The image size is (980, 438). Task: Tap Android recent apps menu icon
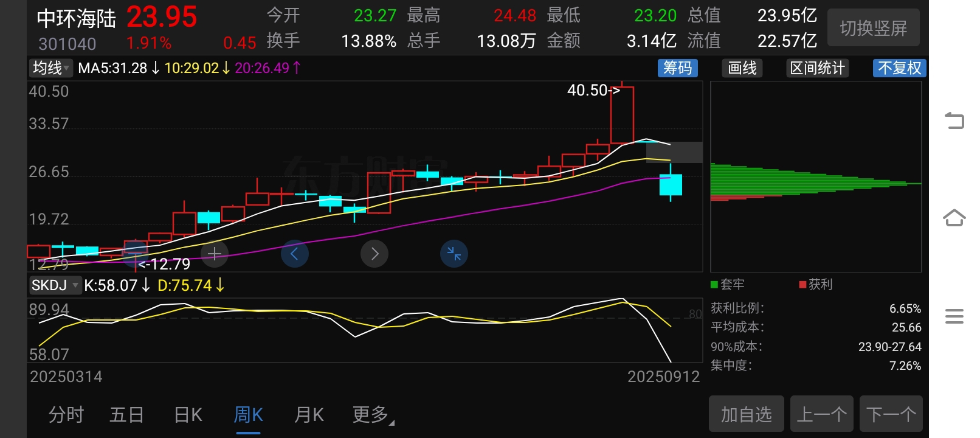954,316
